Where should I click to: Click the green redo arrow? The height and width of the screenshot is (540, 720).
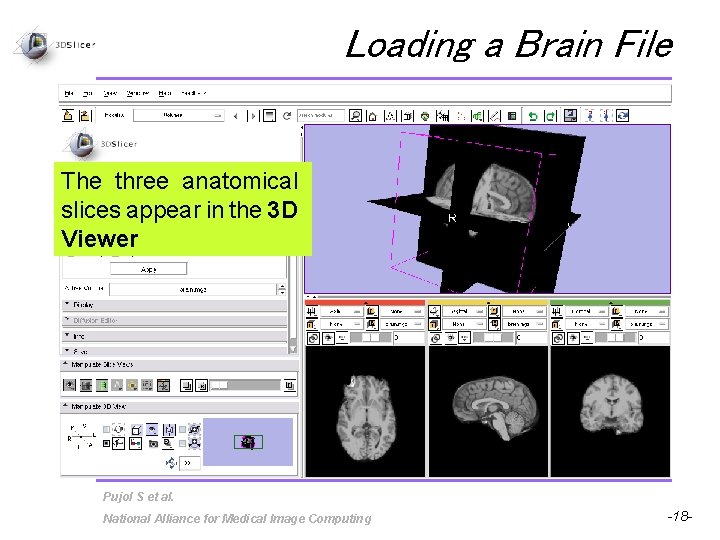(551, 116)
